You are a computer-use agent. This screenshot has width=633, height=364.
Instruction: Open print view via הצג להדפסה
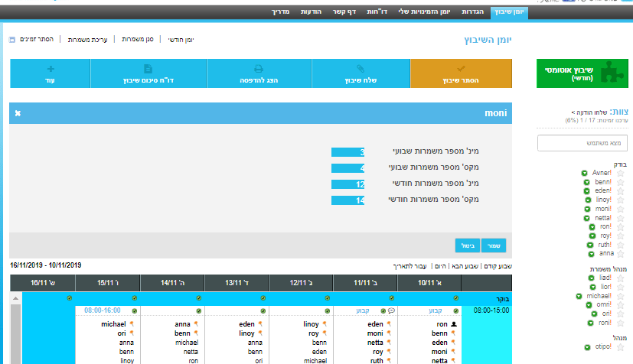pos(259,73)
